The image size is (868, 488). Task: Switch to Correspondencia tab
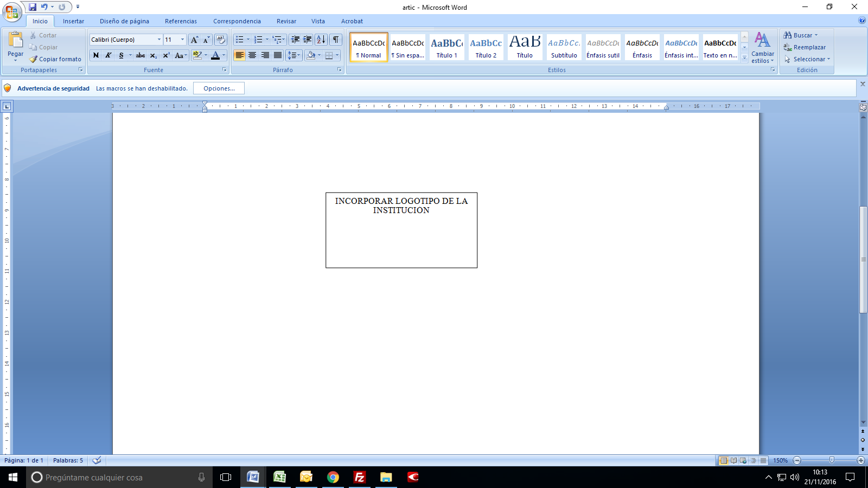coord(237,21)
